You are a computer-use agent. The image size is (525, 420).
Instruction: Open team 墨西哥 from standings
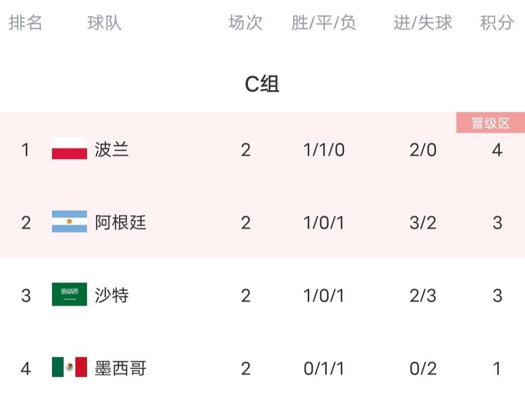click(x=120, y=368)
